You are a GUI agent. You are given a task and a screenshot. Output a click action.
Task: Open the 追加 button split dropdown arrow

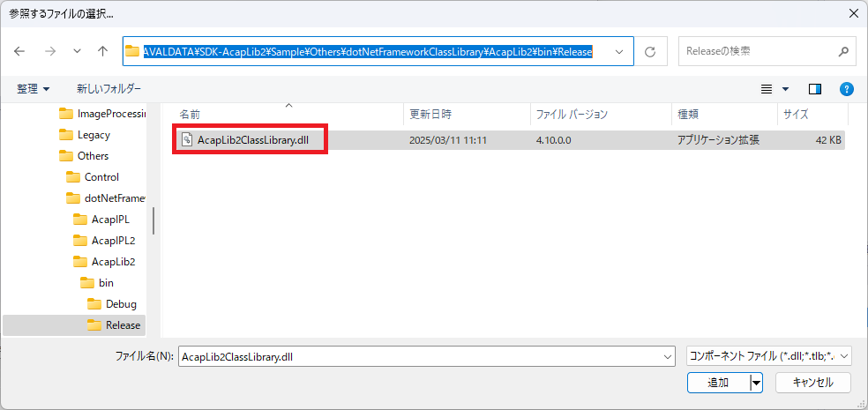point(756,383)
